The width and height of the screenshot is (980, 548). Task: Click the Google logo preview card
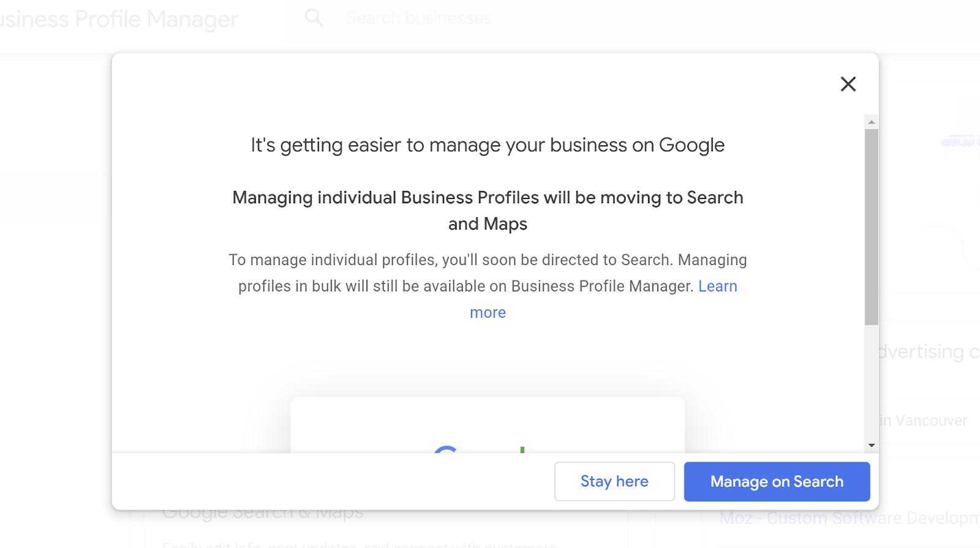point(488,425)
